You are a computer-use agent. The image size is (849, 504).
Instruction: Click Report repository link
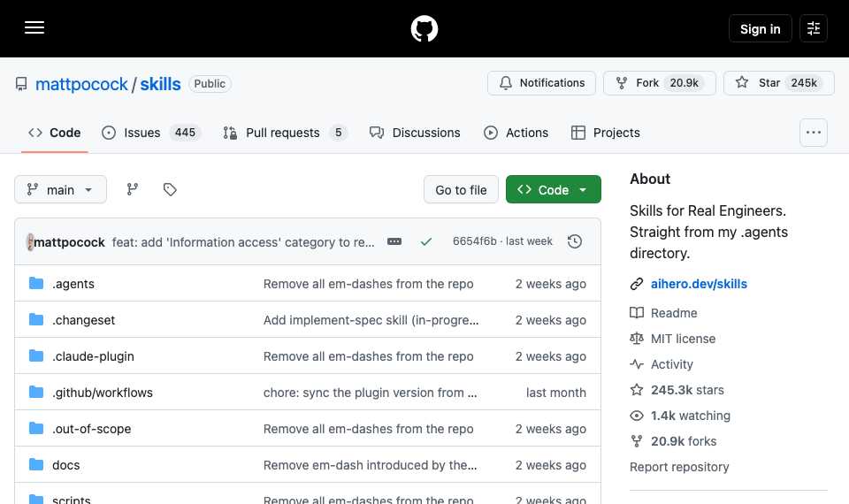click(679, 467)
